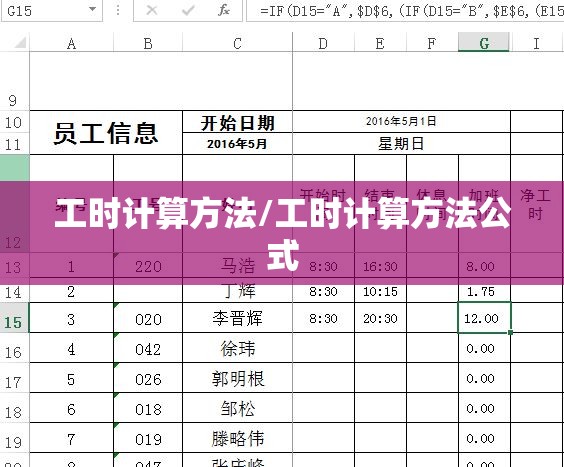Click the 2016年5月1日 date cell
Image resolution: width=564 pixels, height=467 pixels.
pyautogui.click(x=401, y=122)
